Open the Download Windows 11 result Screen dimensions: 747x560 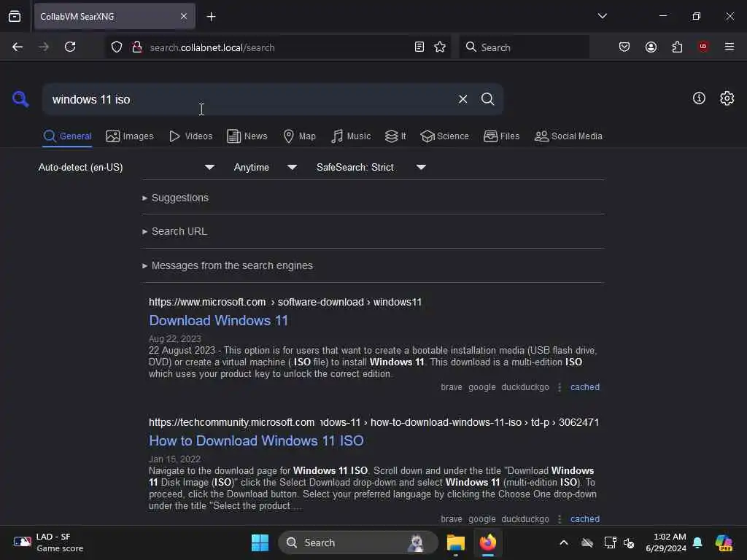coord(219,321)
